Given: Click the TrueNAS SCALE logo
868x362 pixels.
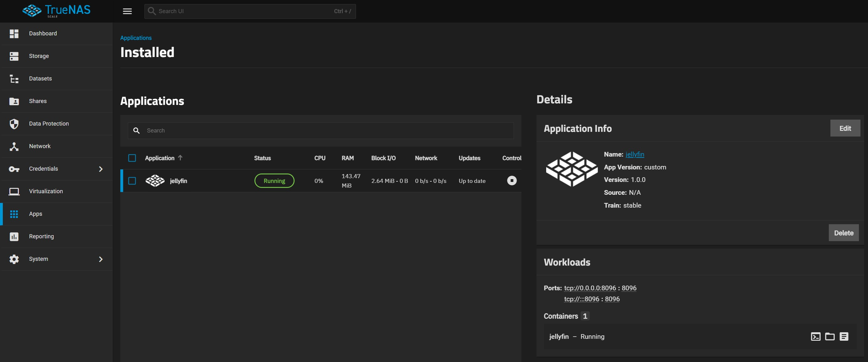Looking at the screenshot, I should tap(56, 10).
